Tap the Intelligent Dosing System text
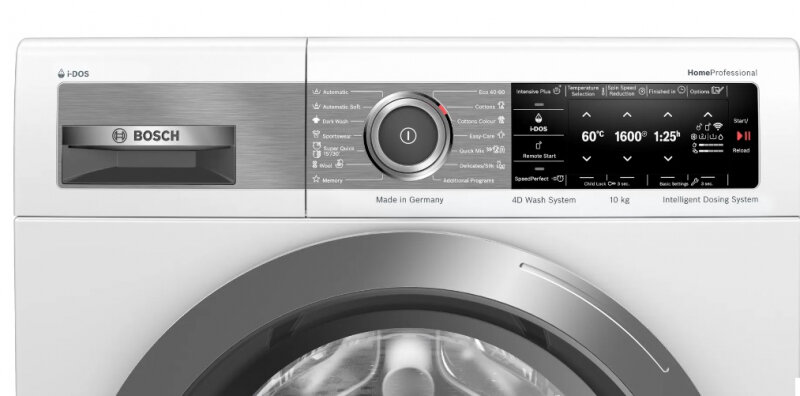 [x=710, y=200]
